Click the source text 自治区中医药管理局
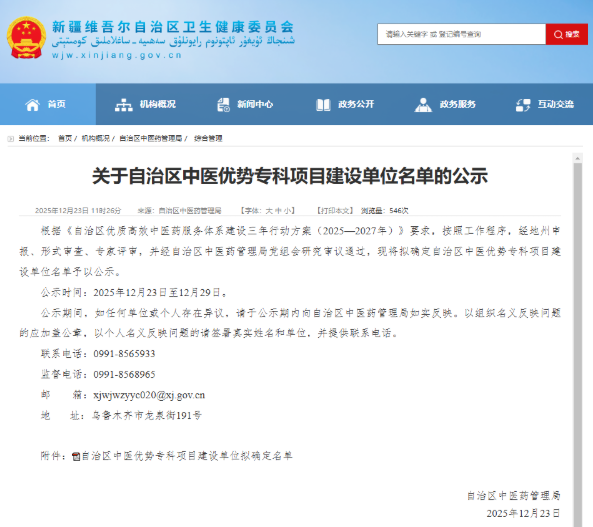593x527 pixels. pyautogui.click(x=190, y=211)
